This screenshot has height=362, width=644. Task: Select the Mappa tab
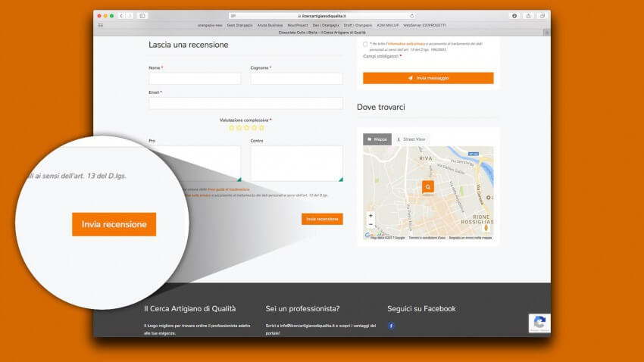tap(377, 139)
